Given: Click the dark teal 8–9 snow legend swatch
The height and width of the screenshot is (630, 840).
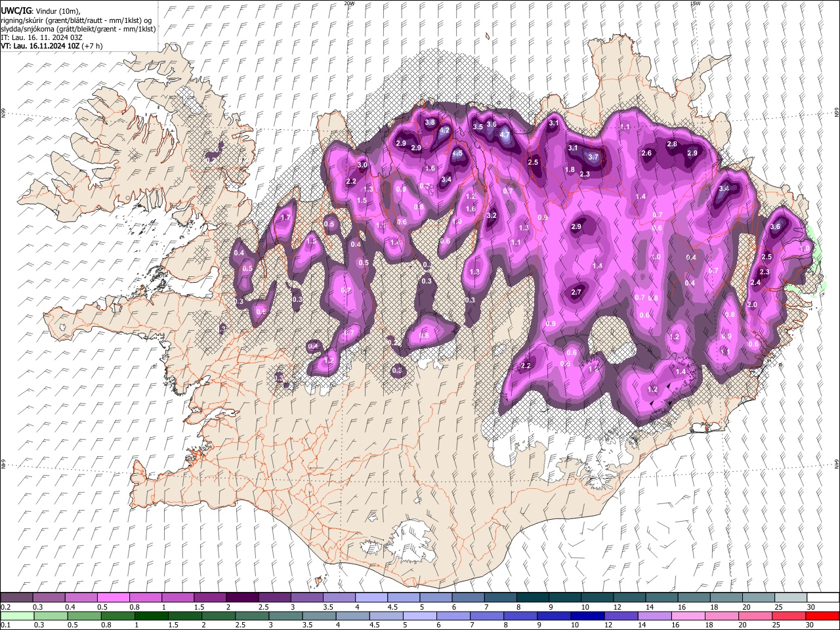Looking at the screenshot, I should [532, 597].
